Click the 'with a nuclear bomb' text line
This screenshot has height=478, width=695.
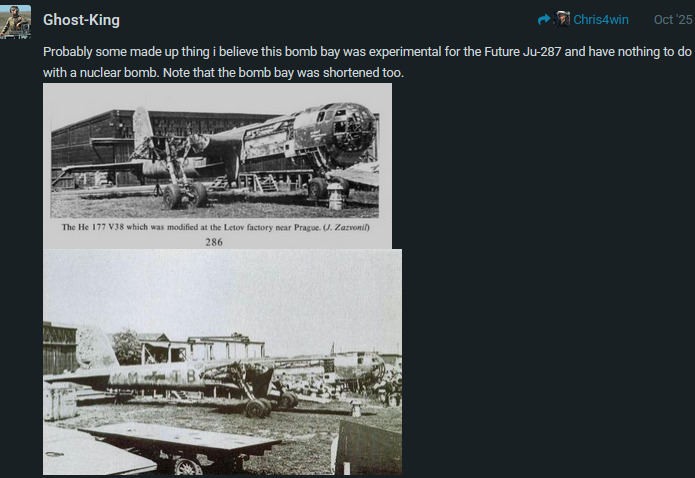coord(223,73)
